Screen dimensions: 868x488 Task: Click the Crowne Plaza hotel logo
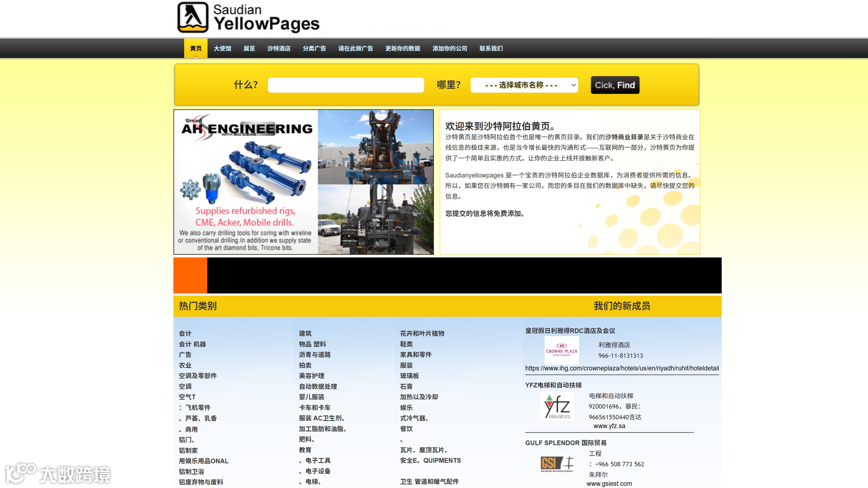[x=561, y=350]
